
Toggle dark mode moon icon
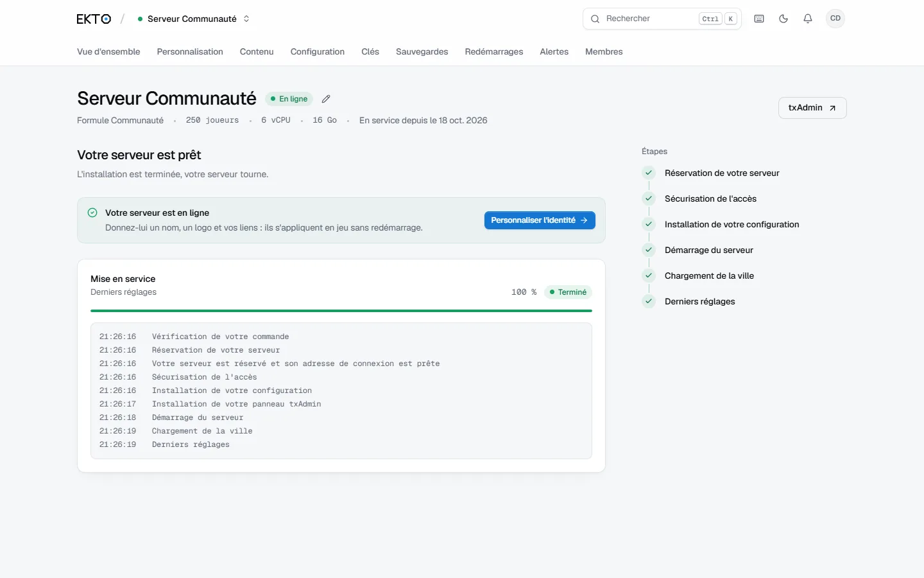point(783,19)
